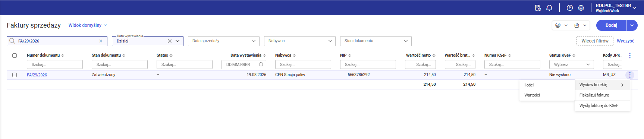Open the document history icon in top bar

538,8
